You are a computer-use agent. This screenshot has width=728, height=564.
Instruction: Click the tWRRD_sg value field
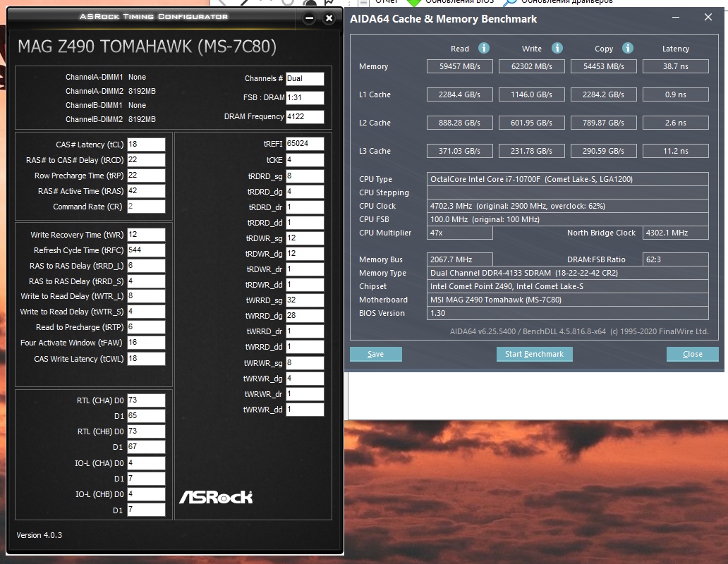click(305, 300)
